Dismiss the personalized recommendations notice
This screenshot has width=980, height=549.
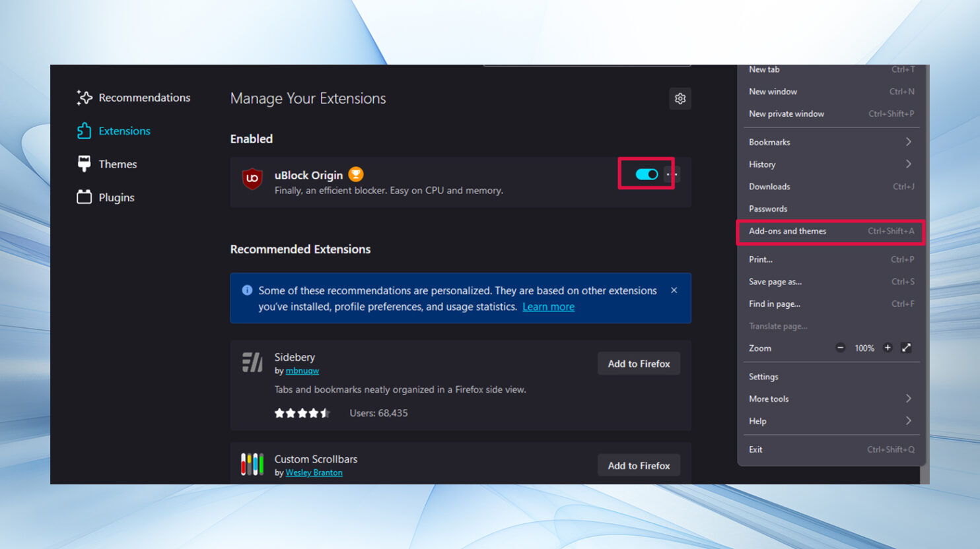(x=674, y=290)
